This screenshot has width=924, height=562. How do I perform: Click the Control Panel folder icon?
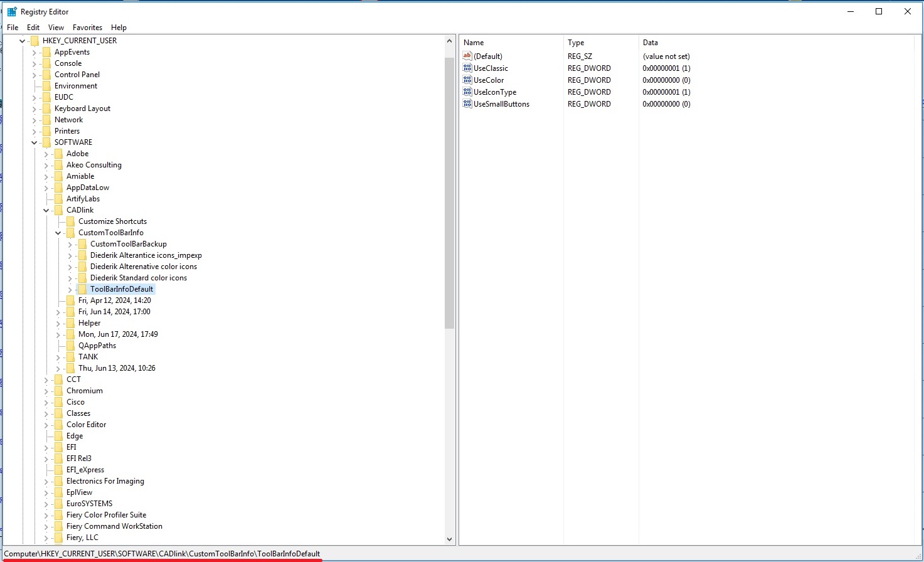click(46, 75)
